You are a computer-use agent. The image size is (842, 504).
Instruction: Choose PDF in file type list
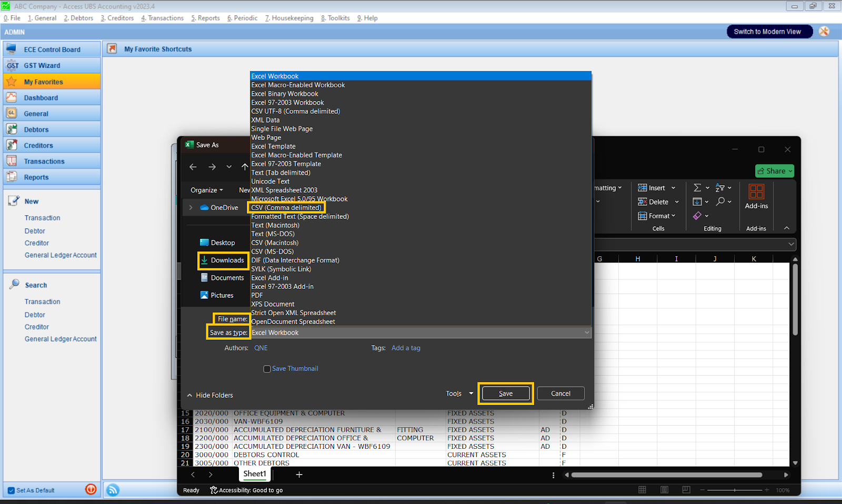tap(257, 295)
